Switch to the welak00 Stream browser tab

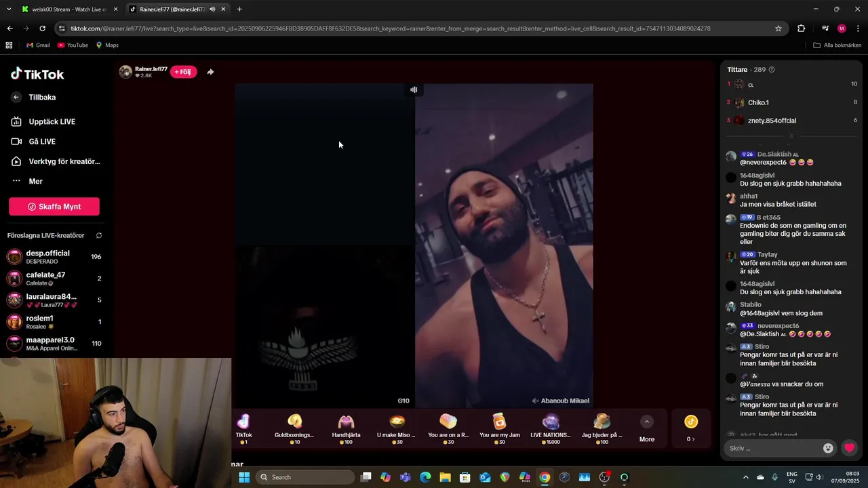tap(68, 9)
